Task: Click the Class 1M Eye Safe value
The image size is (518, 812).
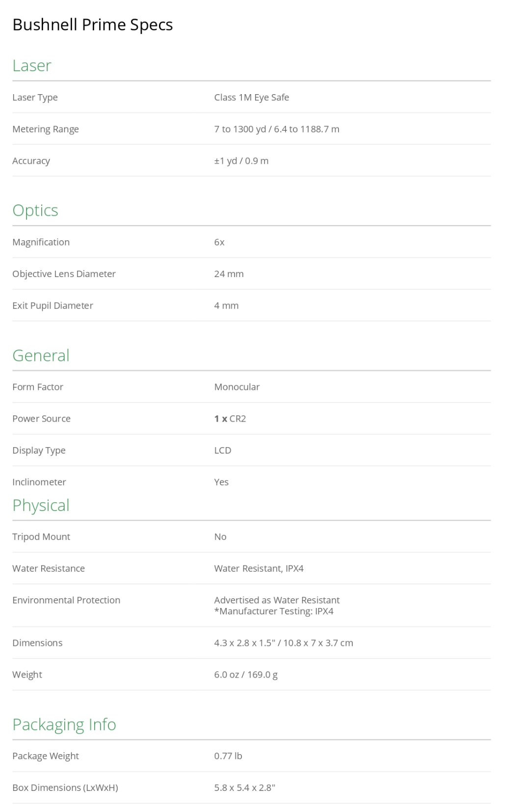Action: click(x=251, y=97)
